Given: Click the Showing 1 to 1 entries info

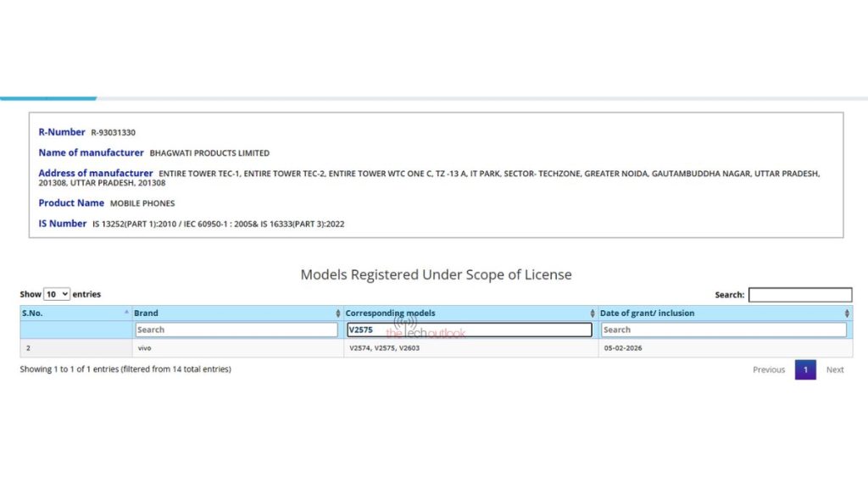Looking at the screenshot, I should pos(125,369).
